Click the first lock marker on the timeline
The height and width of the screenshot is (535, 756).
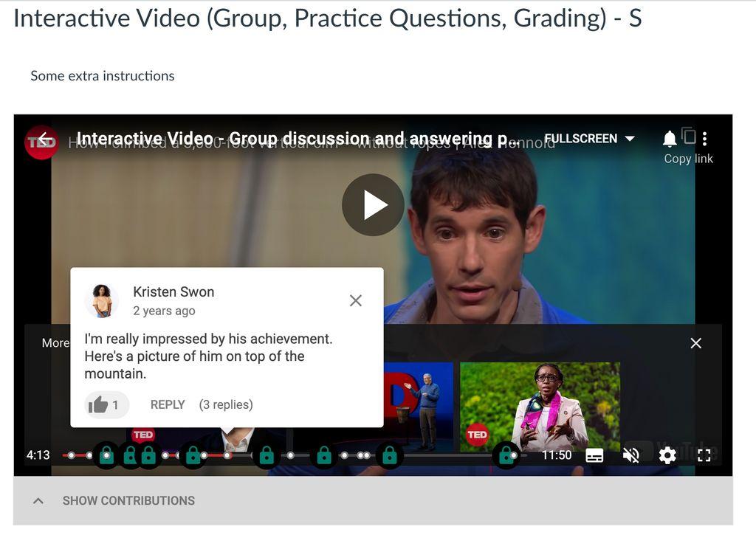point(106,455)
